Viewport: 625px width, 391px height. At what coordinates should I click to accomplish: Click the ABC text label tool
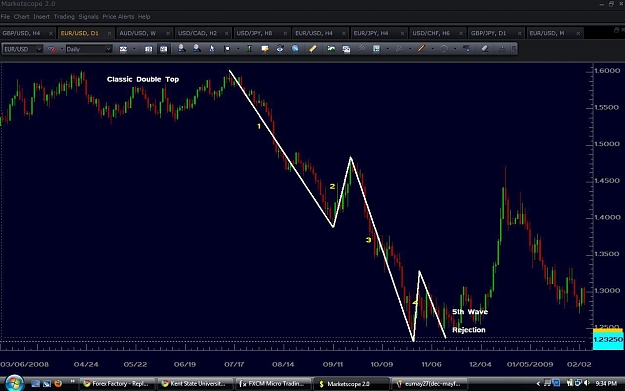[466, 49]
